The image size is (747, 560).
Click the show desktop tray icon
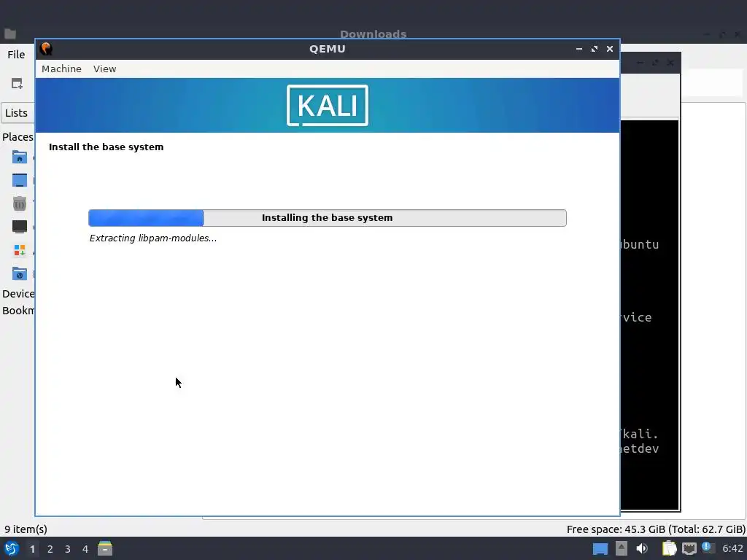click(x=600, y=548)
